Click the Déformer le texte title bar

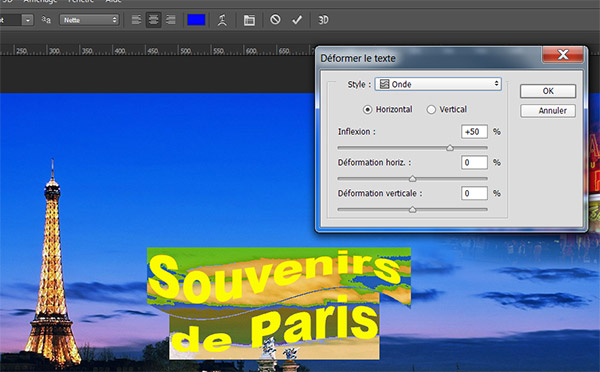click(429, 58)
